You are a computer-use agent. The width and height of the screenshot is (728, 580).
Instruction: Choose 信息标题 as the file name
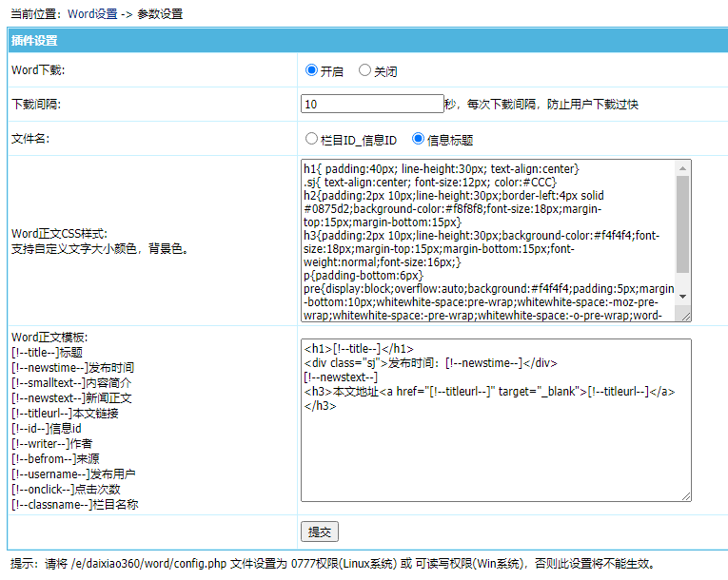pyautogui.click(x=418, y=139)
